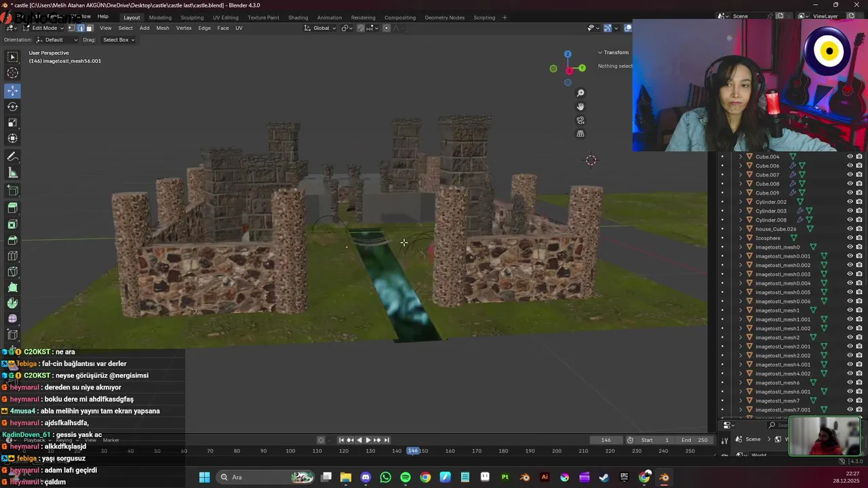Select the Bevel tool

pos(13,240)
